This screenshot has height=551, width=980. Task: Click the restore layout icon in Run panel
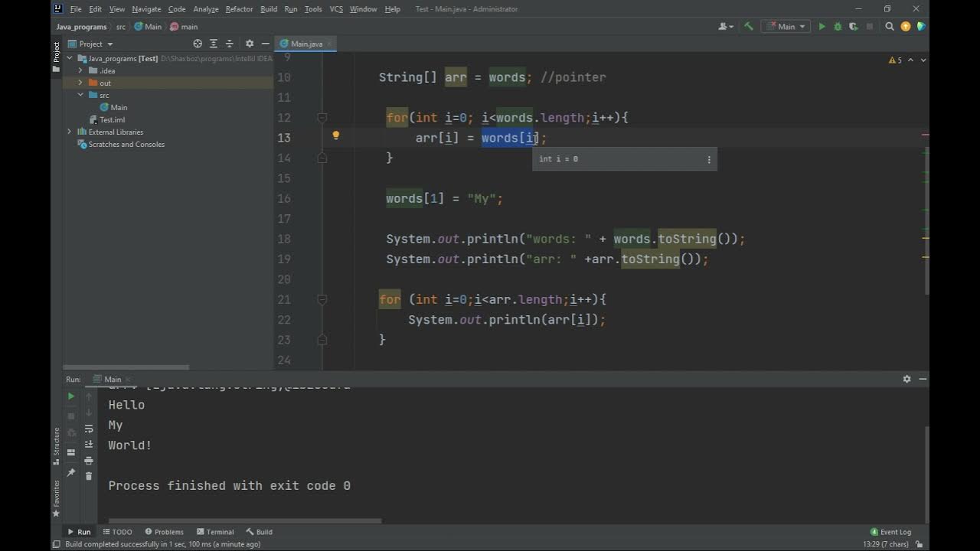coord(71,452)
